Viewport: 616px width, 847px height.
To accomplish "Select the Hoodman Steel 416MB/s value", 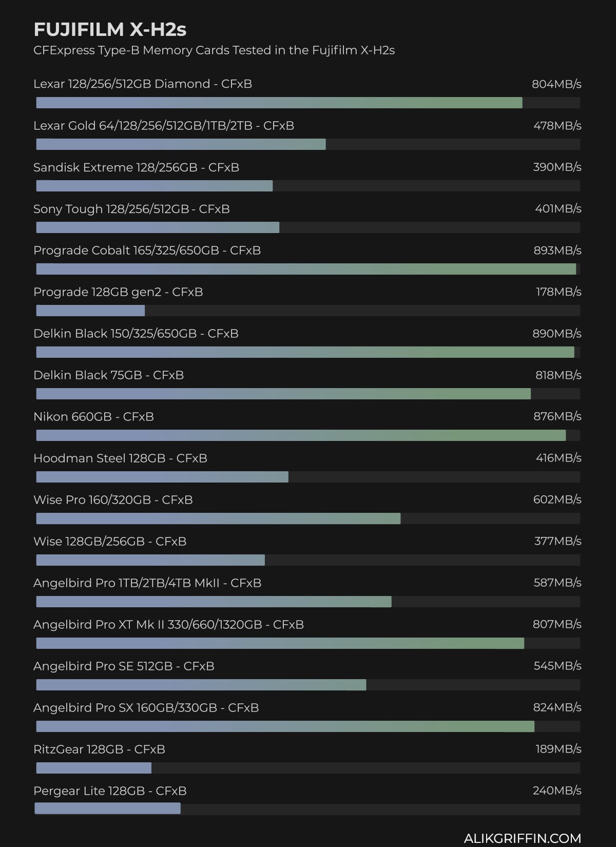I will tap(558, 458).
